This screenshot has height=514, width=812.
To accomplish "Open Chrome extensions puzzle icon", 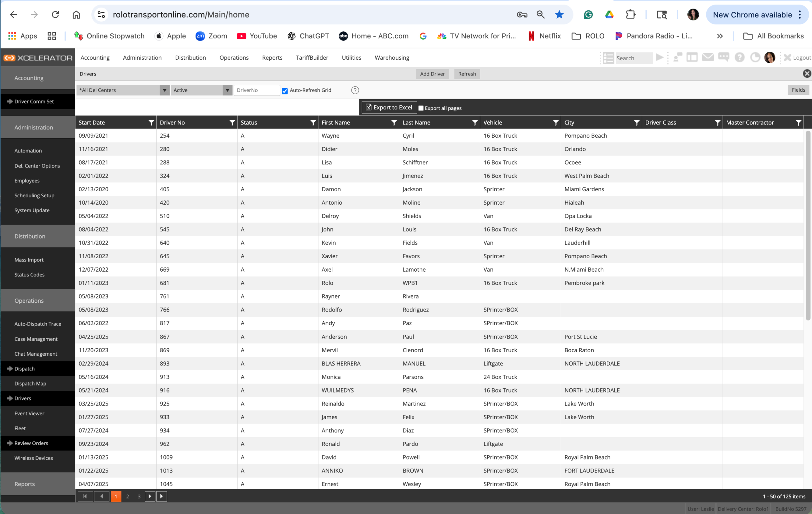I will [x=630, y=15].
